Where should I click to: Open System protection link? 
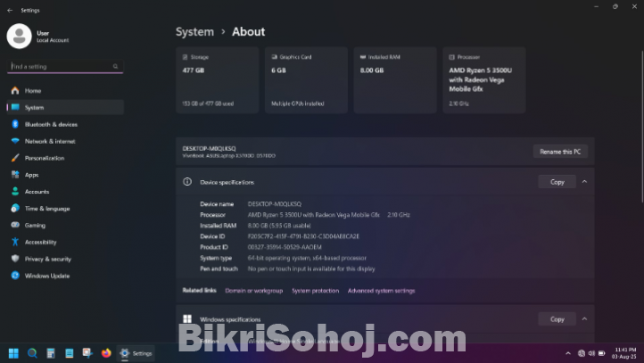(x=316, y=291)
